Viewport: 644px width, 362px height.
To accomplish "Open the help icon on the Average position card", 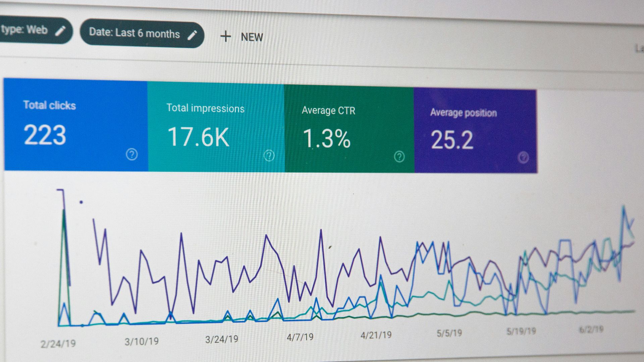I will 523,157.
